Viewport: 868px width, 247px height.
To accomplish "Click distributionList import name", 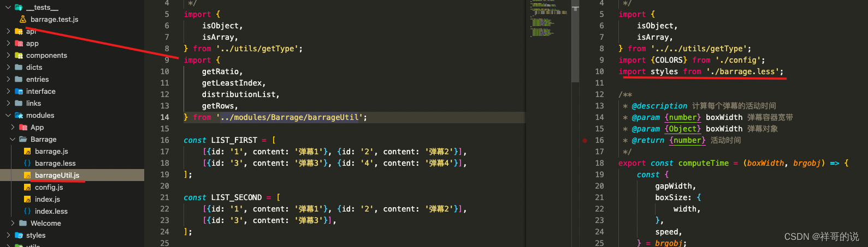I will pos(239,94).
